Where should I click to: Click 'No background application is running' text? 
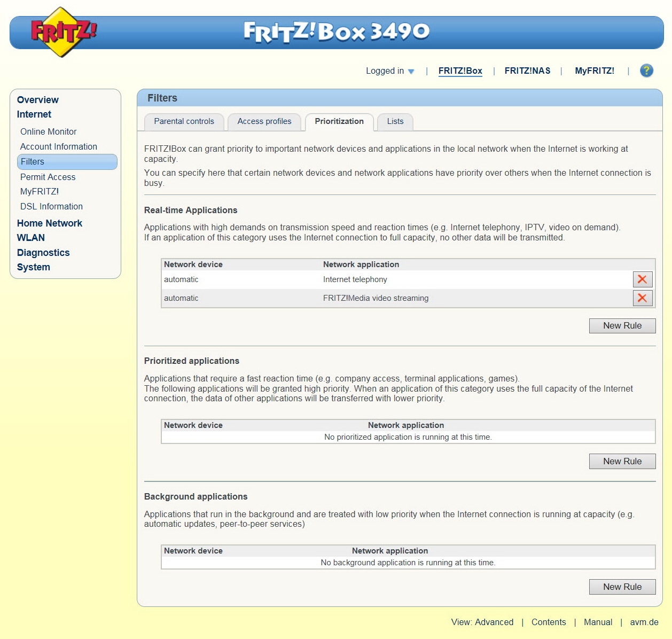[408, 563]
